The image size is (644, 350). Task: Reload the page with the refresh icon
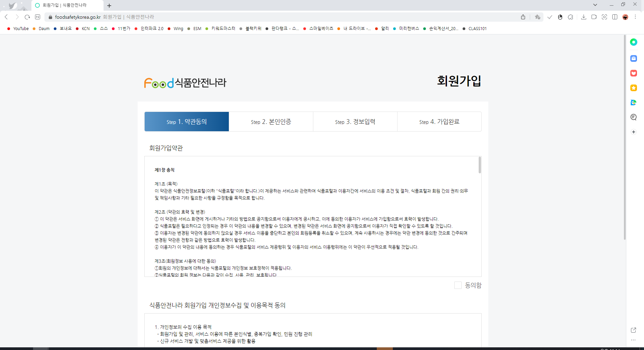tap(27, 17)
